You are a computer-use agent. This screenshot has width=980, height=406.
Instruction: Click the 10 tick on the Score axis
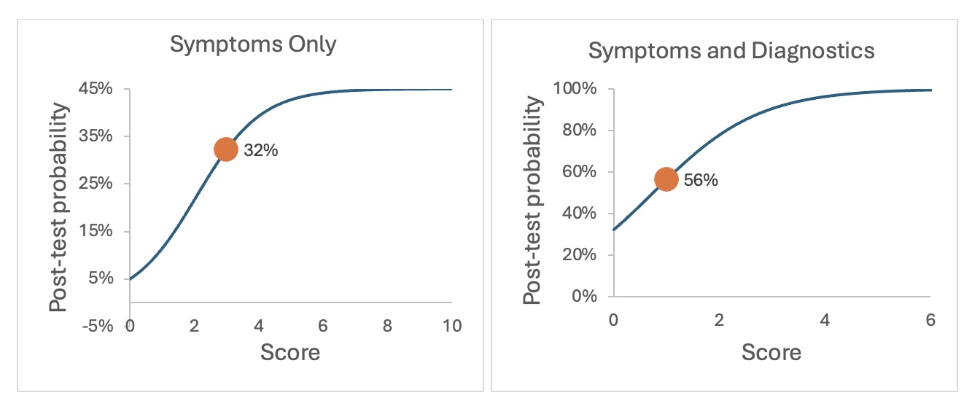click(x=452, y=326)
